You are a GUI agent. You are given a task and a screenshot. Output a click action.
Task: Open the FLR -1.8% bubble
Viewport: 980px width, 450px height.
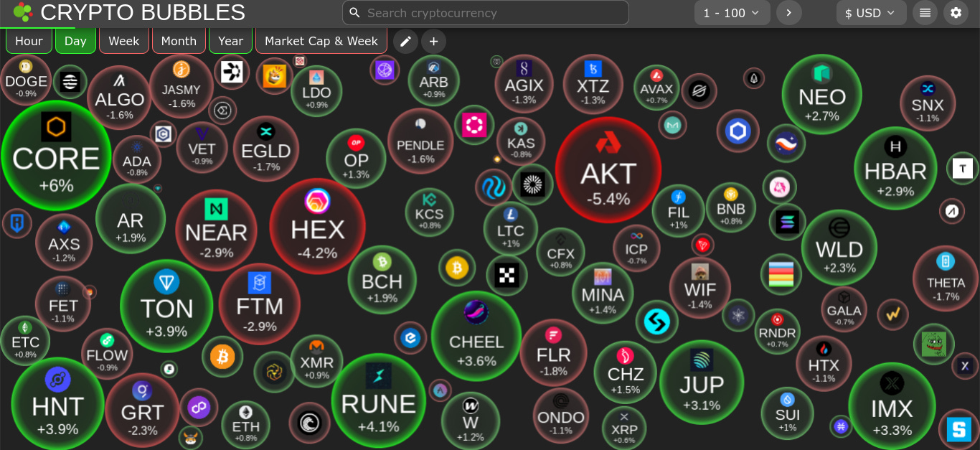click(553, 352)
